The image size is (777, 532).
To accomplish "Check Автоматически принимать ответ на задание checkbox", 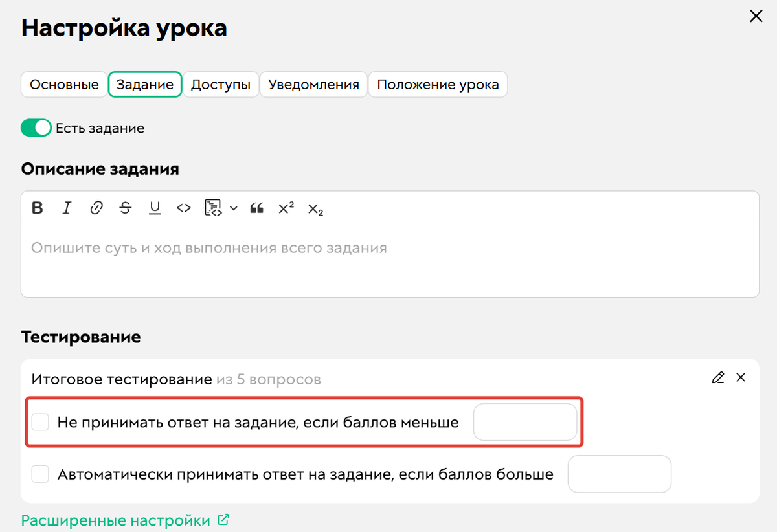I will pyautogui.click(x=41, y=474).
